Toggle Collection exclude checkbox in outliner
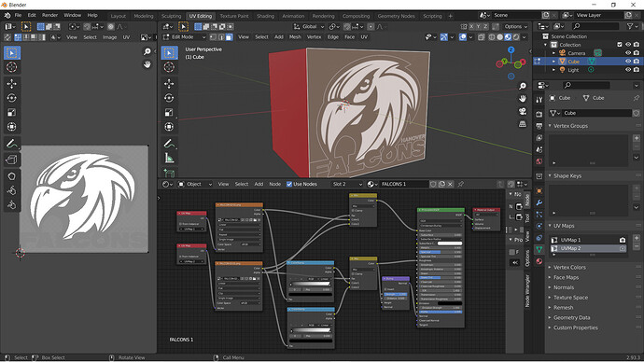644x362 pixels. pyautogui.click(x=620, y=45)
